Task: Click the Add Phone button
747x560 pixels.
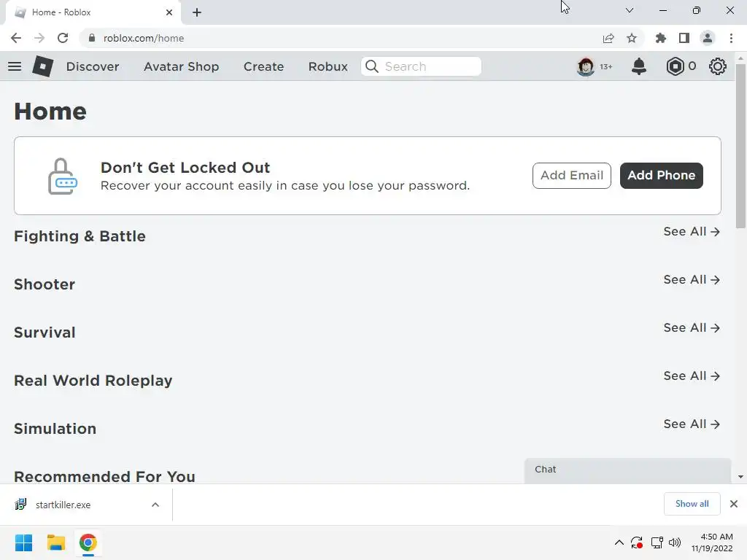Action: pos(661,175)
